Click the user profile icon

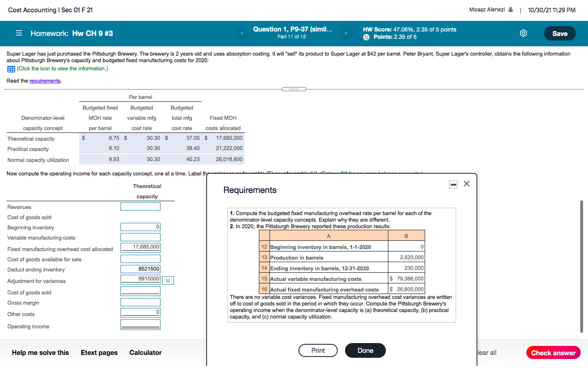(x=510, y=9)
